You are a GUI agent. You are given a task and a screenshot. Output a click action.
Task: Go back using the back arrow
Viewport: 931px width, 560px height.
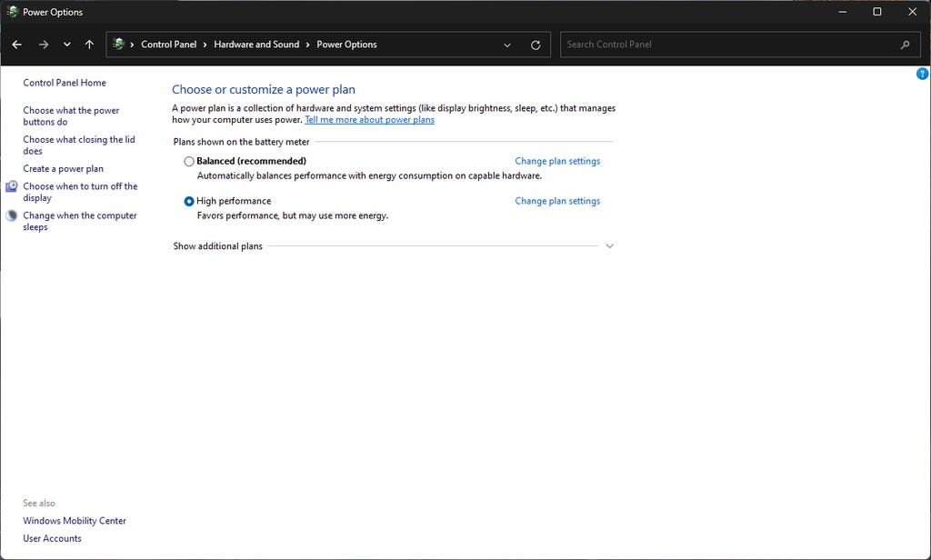[16, 45]
